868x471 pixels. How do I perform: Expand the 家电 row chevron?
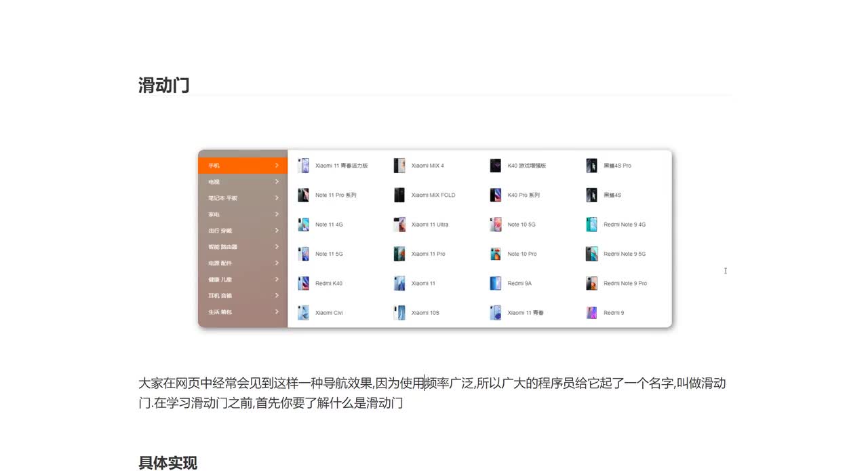tap(277, 214)
